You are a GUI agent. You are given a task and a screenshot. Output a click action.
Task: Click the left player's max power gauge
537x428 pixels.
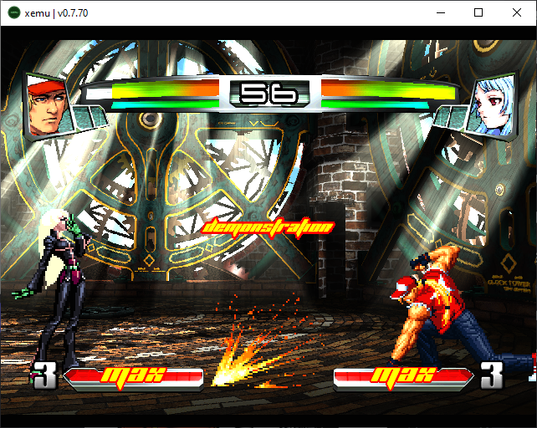134,378
